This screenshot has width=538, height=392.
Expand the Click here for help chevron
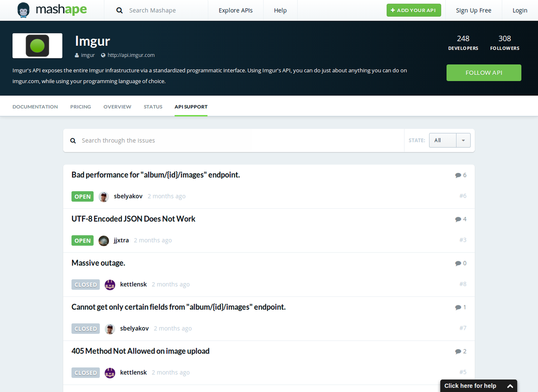coord(510,386)
